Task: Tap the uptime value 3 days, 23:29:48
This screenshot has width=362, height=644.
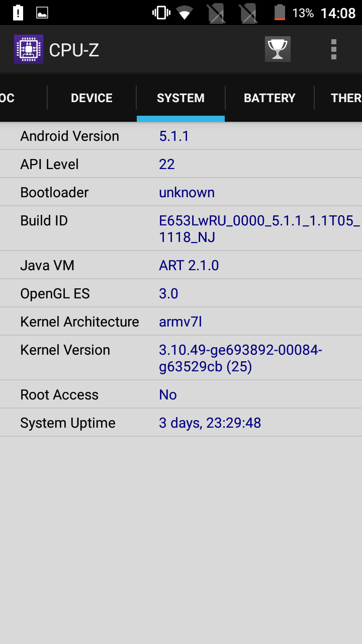Action: coord(210,423)
